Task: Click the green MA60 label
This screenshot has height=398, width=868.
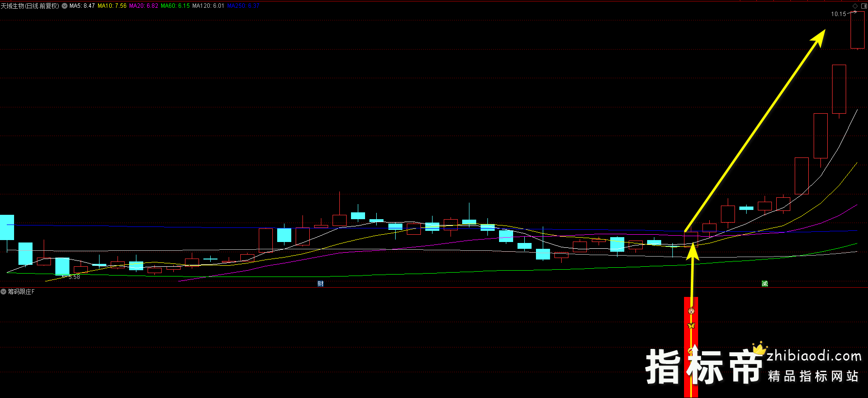Action: point(175,6)
